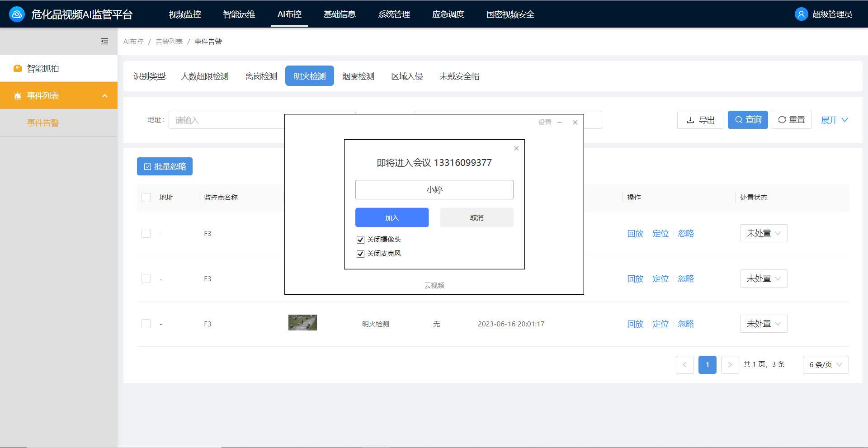Open the 6条/页 page size dropdown
The image size is (868, 448).
pos(825,364)
